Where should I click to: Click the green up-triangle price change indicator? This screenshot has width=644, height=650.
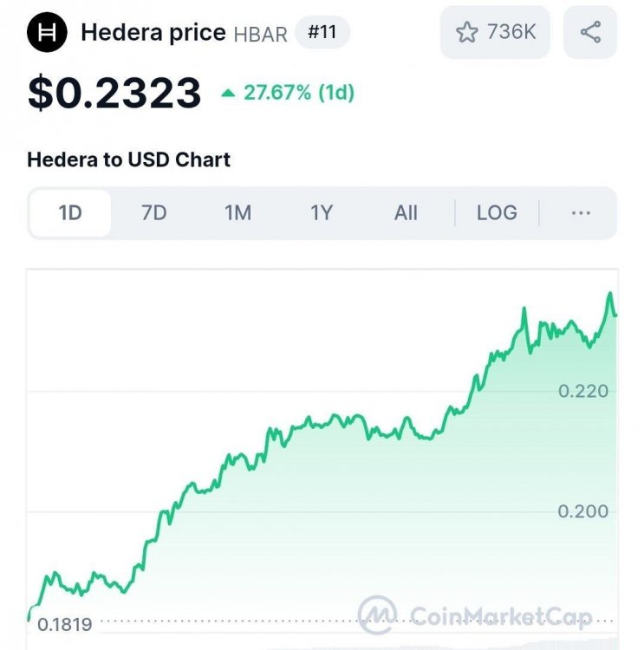click(228, 93)
